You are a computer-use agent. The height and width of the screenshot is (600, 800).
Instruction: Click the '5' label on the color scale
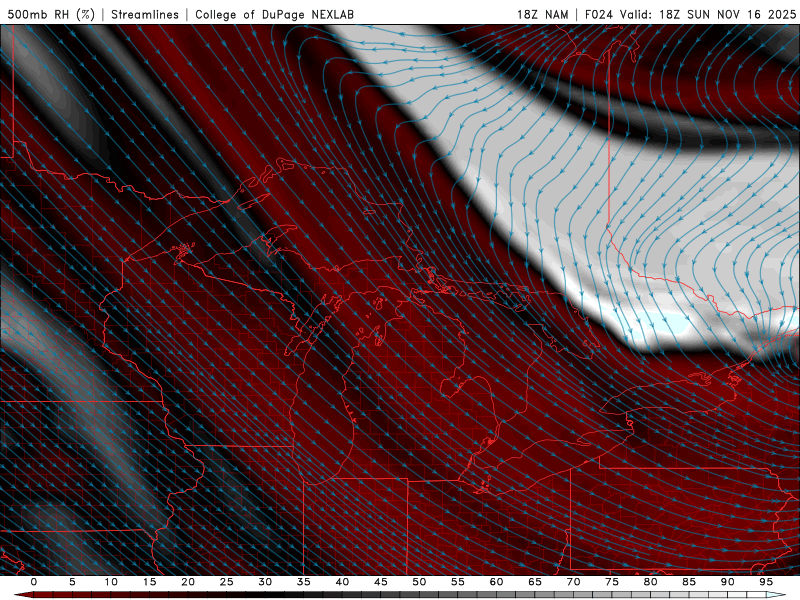(x=72, y=582)
